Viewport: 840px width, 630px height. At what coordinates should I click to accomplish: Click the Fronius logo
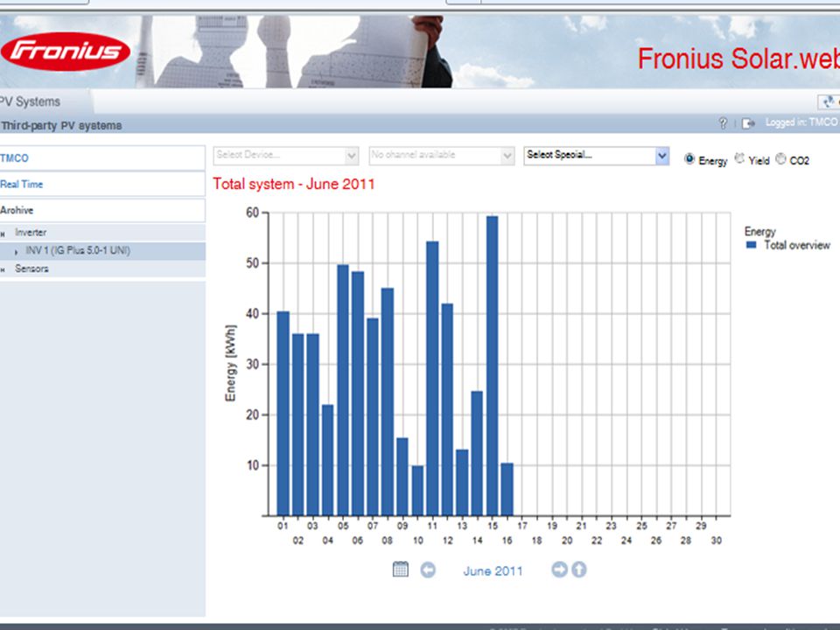click(66, 52)
